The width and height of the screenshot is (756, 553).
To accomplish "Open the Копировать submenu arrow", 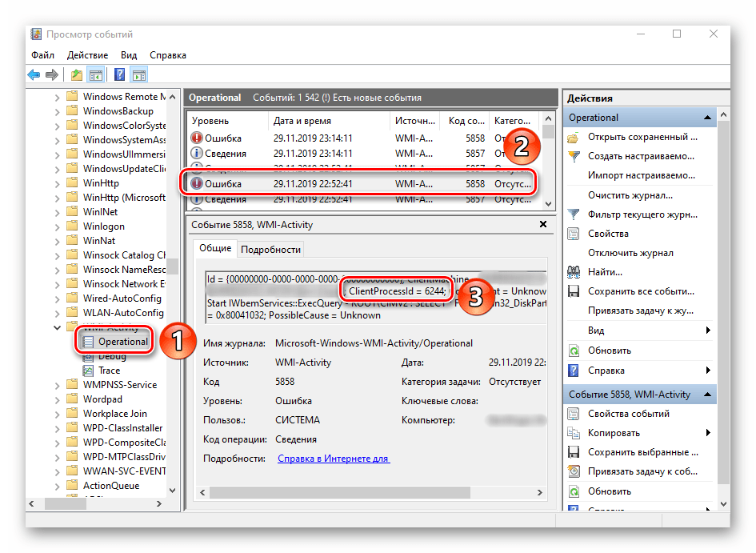I will point(708,432).
